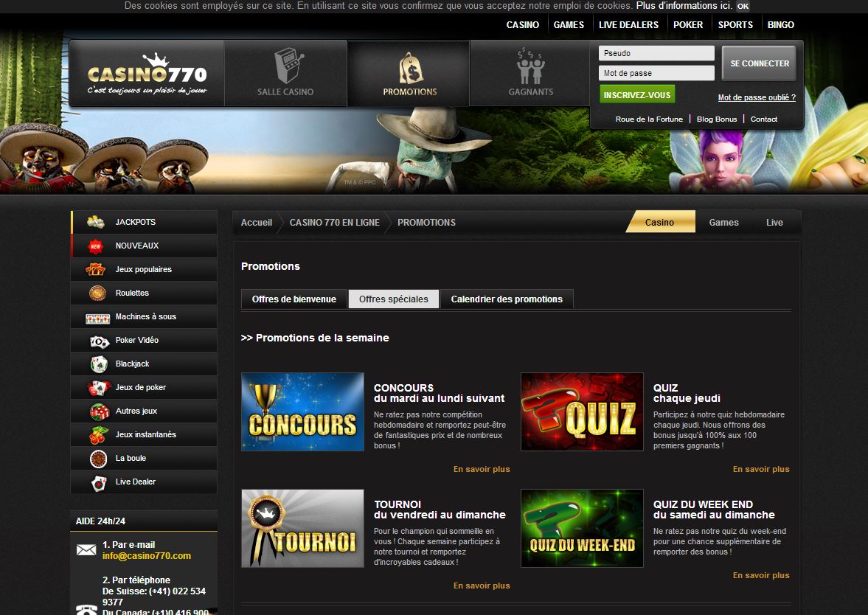868x615 pixels.
Task: Click the Live Dealer icon
Action: [x=99, y=483]
